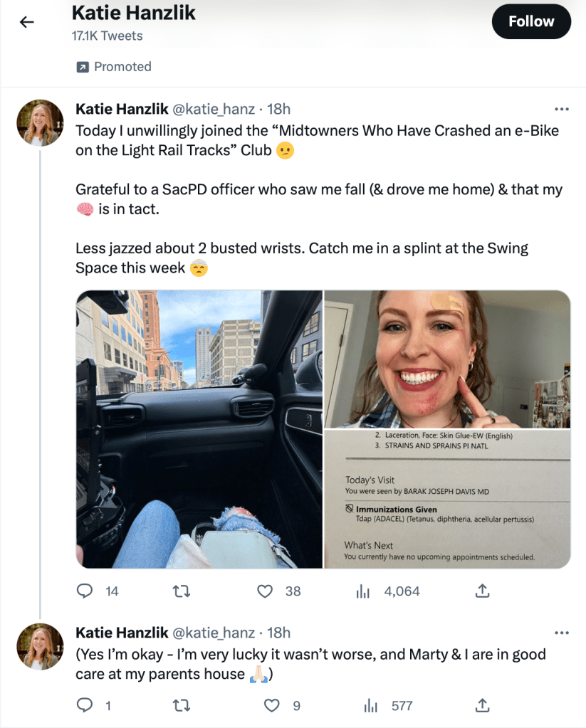
Task: View analytics for the e-Bike crash tweet
Action: coord(363,591)
